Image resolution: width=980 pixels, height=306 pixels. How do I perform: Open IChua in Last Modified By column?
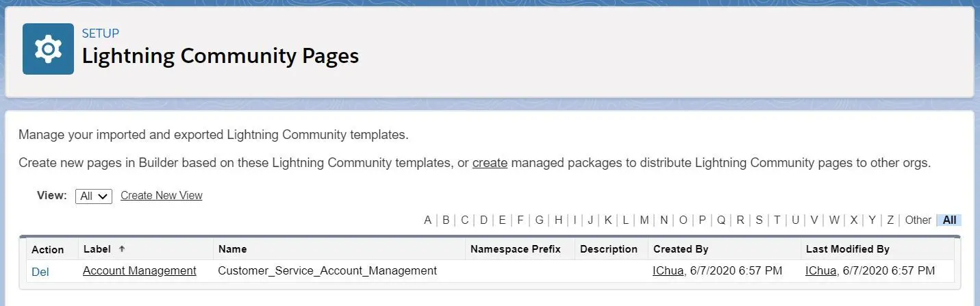pyautogui.click(x=821, y=270)
